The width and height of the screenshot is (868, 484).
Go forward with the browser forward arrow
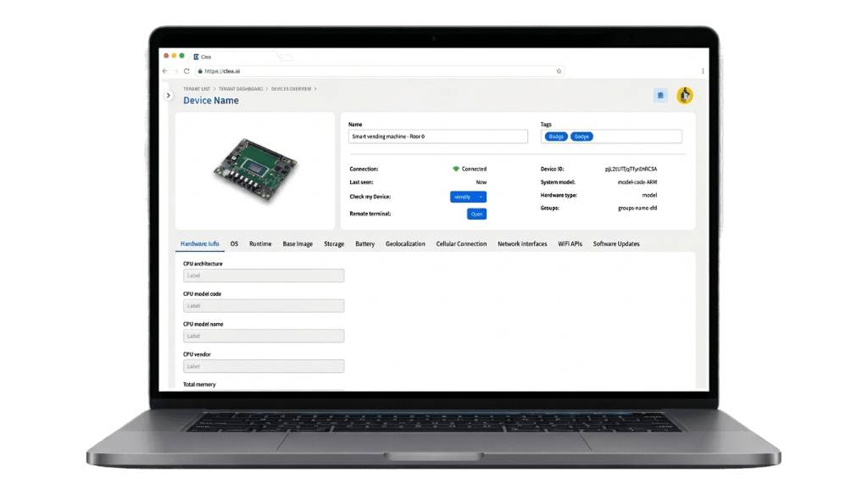pos(176,71)
